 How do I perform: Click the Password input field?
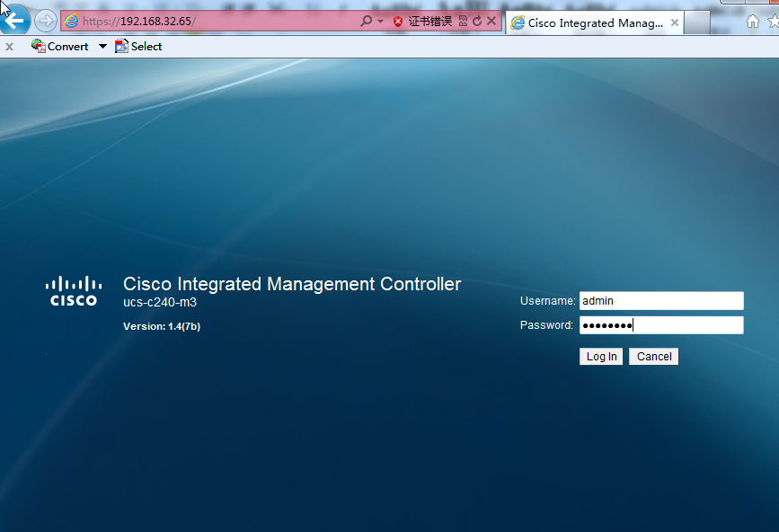coord(661,325)
